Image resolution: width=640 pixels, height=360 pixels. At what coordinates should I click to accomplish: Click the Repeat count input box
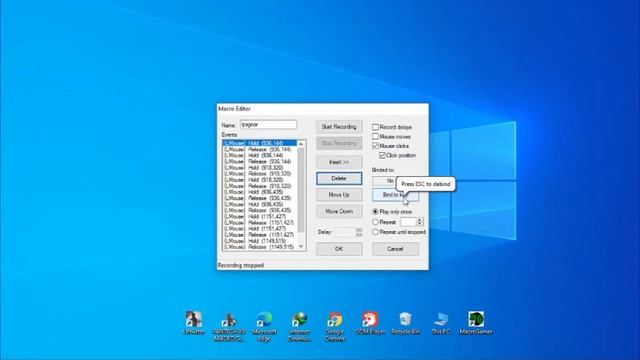(x=408, y=222)
